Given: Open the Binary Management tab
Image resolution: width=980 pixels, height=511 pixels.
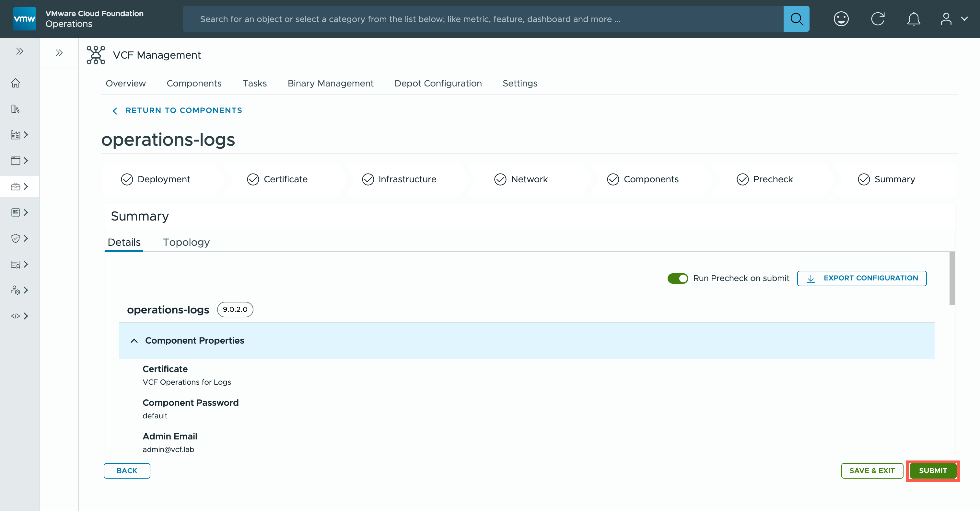Looking at the screenshot, I should [330, 83].
